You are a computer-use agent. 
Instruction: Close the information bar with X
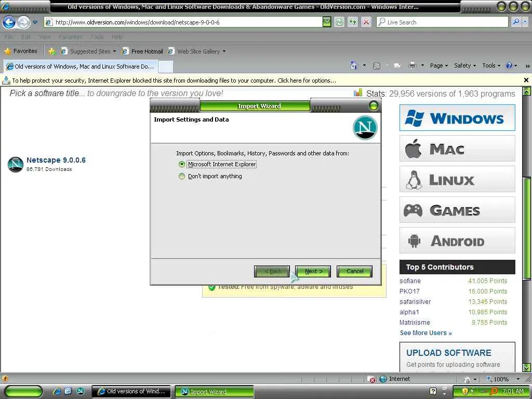click(526, 80)
